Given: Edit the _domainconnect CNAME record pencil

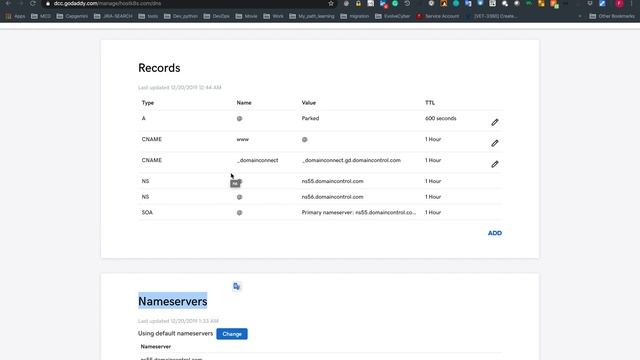Looking at the screenshot, I should click(495, 164).
